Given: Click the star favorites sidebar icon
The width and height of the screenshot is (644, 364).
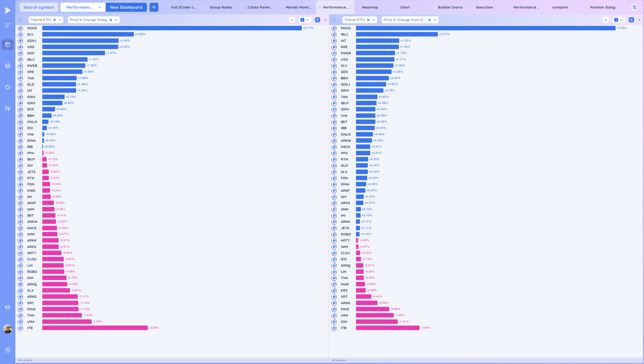Looking at the screenshot, I should coord(8,87).
